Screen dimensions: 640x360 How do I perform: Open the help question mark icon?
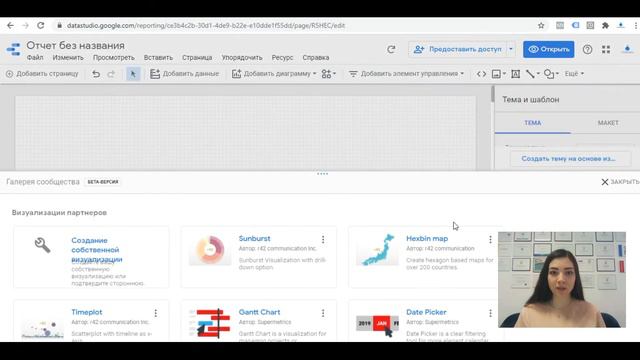coord(587,49)
